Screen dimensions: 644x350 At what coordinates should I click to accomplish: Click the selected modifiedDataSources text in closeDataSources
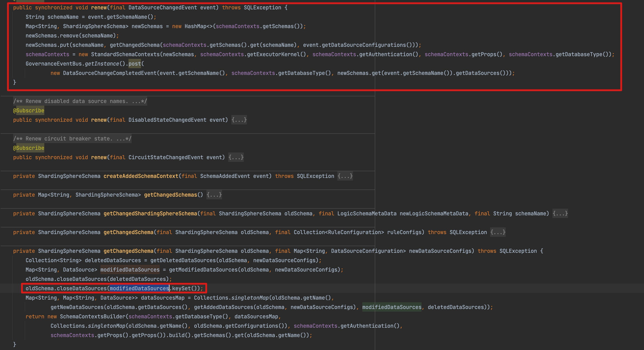tap(139, 288)
